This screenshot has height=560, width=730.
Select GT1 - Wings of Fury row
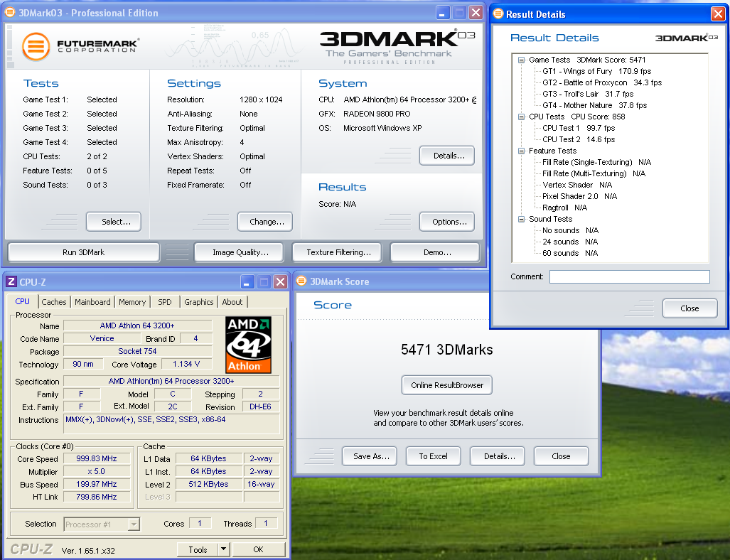tap(596, 71)
